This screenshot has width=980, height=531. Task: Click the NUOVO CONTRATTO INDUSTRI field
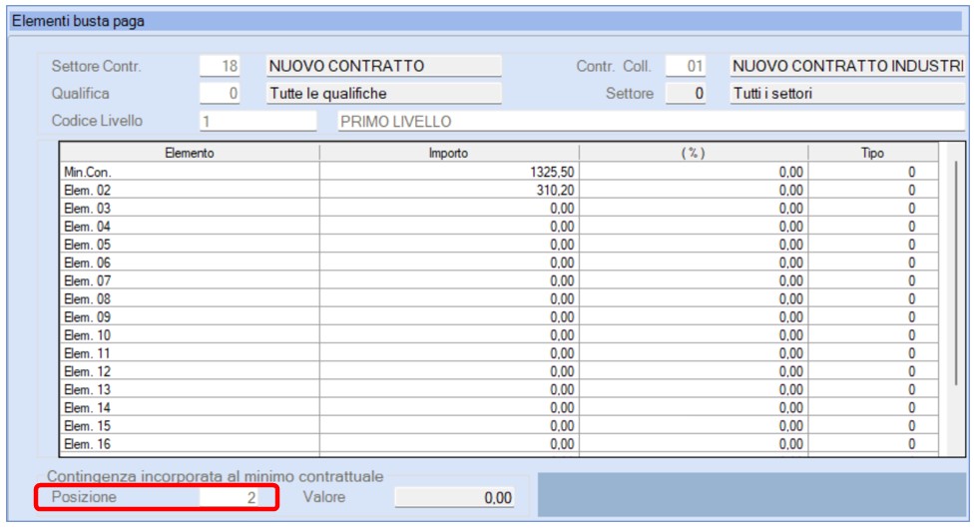[x=847, y=66]
